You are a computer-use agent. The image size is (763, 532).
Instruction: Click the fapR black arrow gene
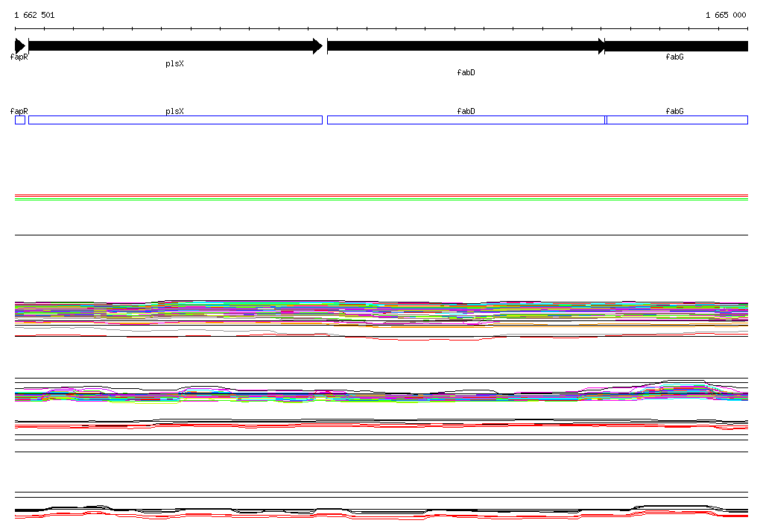[x=19, y=46]
